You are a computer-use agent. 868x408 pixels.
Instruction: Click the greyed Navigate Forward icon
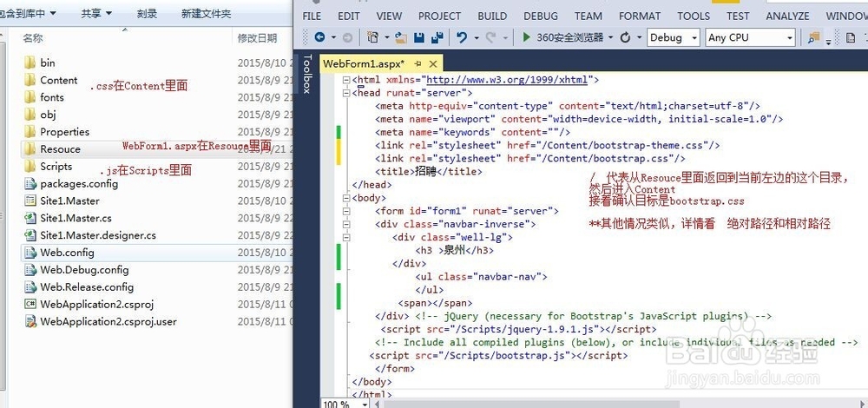(347, 37)
